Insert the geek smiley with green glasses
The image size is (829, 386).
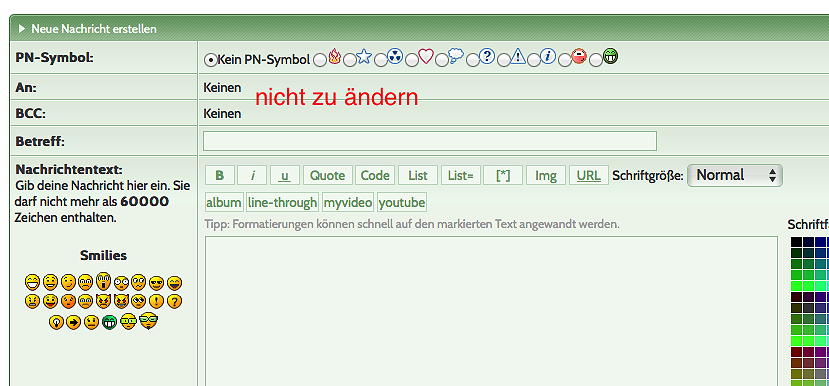pos(128,321)
